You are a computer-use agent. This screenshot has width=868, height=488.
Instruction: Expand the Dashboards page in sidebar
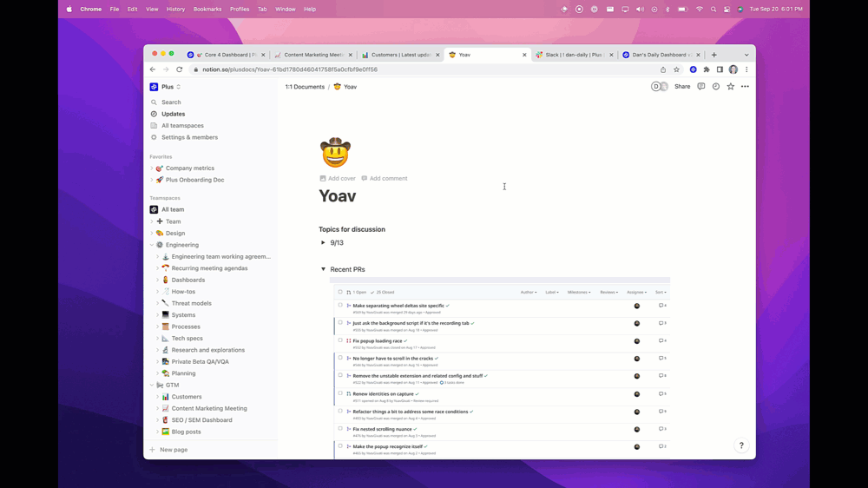pos(157,280)
